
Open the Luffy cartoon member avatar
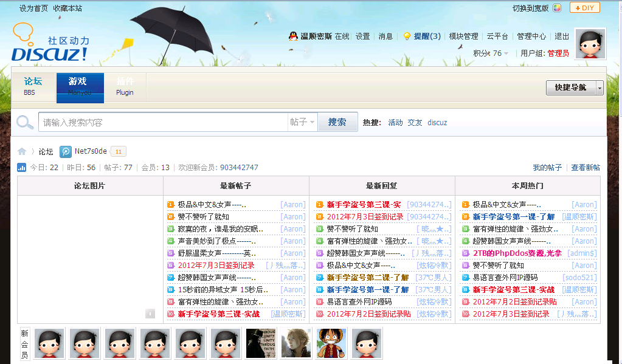click(x=331, y=343)
